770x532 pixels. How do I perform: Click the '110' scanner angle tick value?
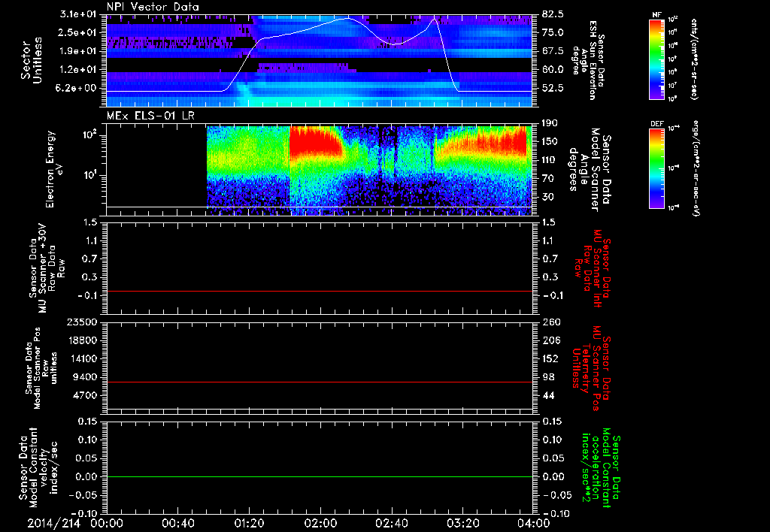point(550,161)
